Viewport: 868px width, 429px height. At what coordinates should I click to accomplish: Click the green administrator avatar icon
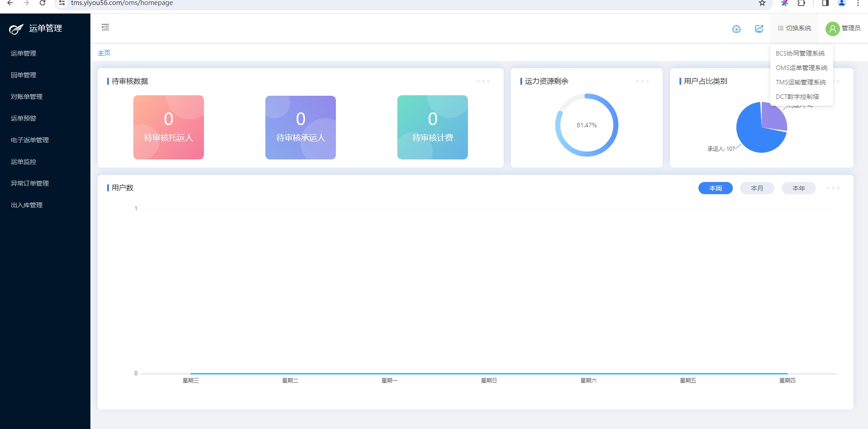[832, 28]
